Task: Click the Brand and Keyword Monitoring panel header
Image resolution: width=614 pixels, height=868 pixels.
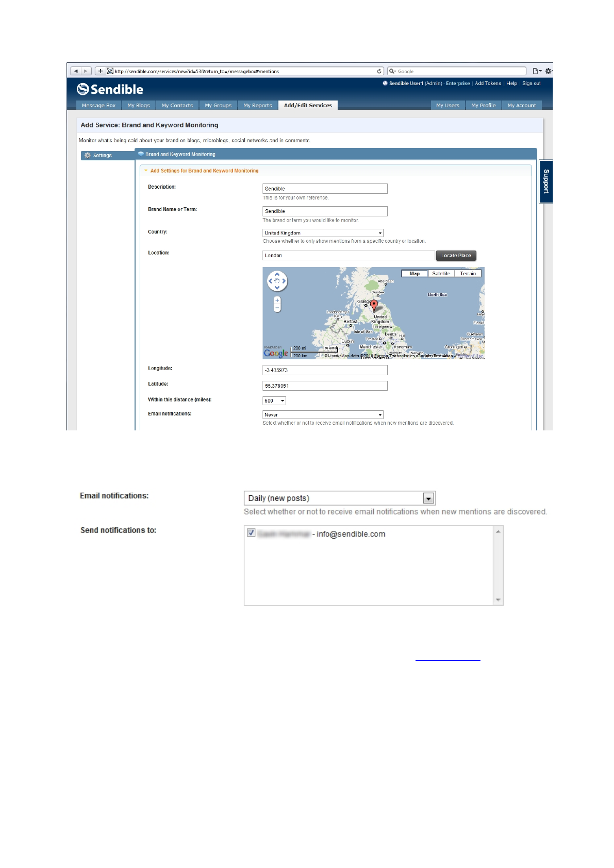Action: pos(336,154)
